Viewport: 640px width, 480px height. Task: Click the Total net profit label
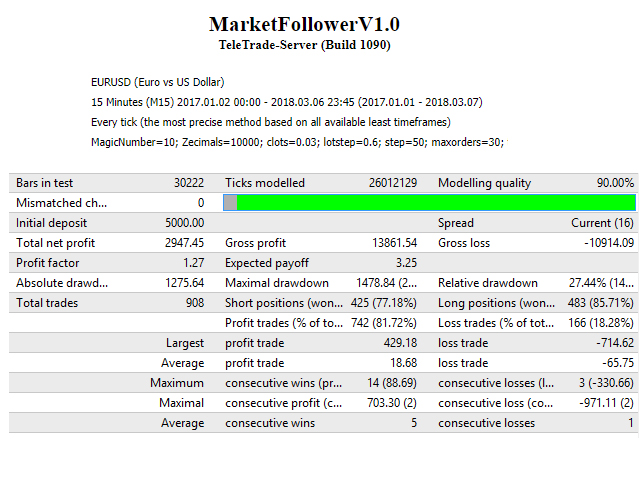[x=56, y=243]
